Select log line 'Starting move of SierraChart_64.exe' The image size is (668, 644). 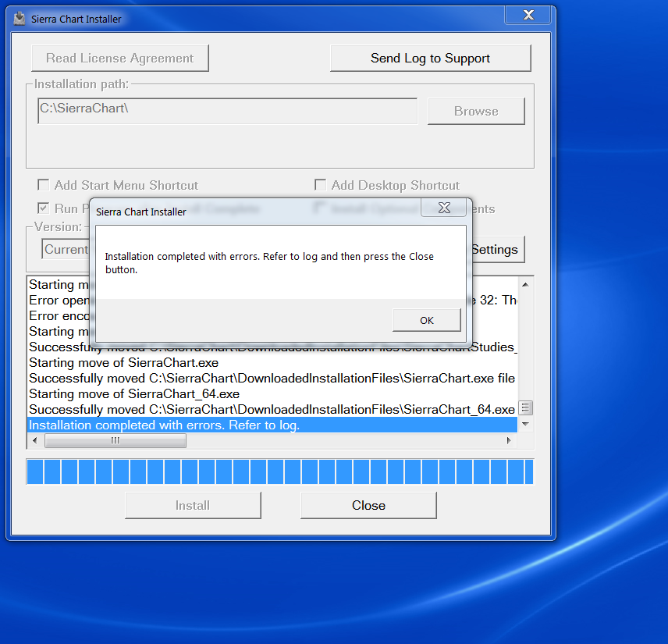pos(272,394)
